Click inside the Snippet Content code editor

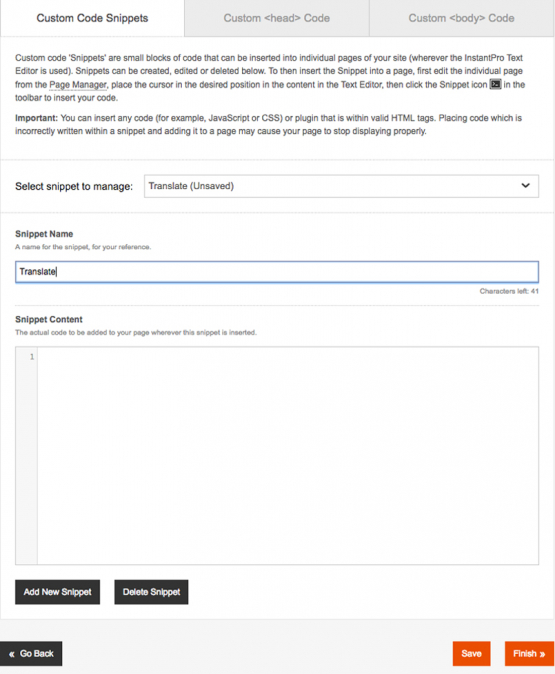tap(288, 456)
